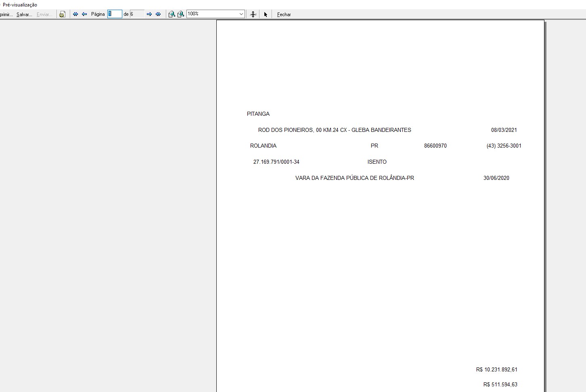Go to the first page
The image size is (586, 392).
[75, 14]
